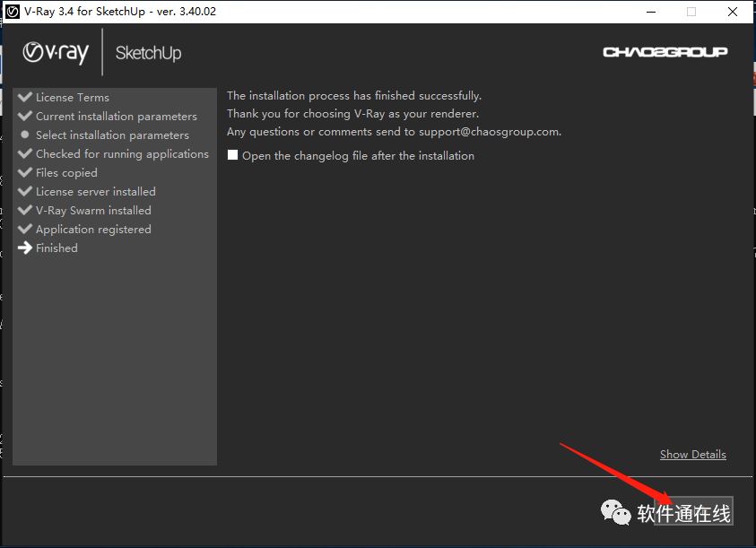
Task: Click the Chaos Group logo
Action: pos(665,52)
